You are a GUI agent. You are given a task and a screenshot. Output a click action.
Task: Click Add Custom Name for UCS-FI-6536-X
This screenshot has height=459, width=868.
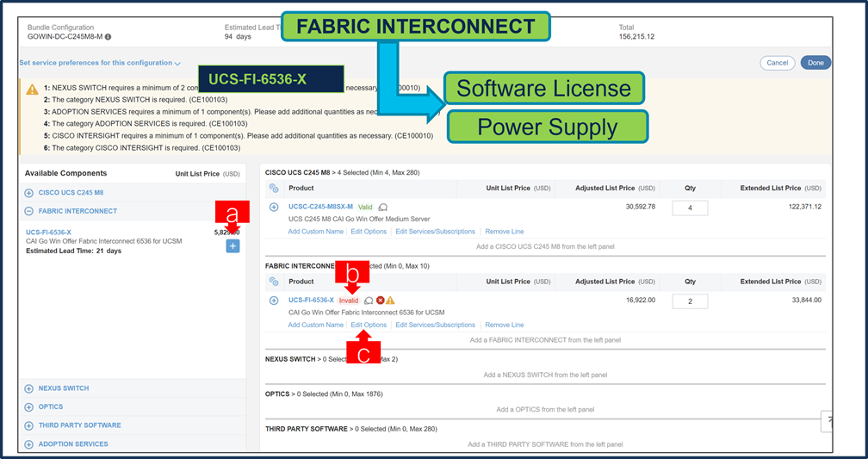(315, 325)
